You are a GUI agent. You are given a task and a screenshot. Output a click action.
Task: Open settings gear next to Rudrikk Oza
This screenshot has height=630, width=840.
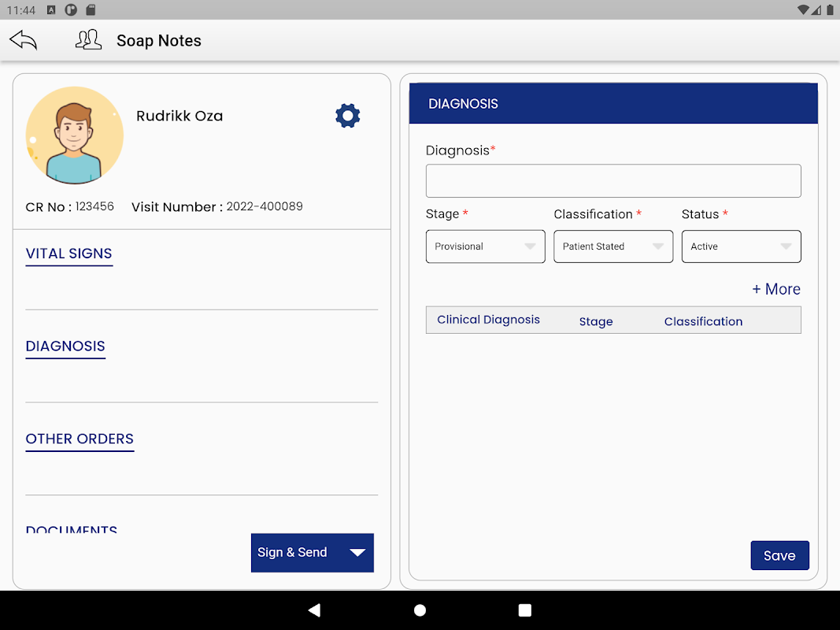pos(347,116)
